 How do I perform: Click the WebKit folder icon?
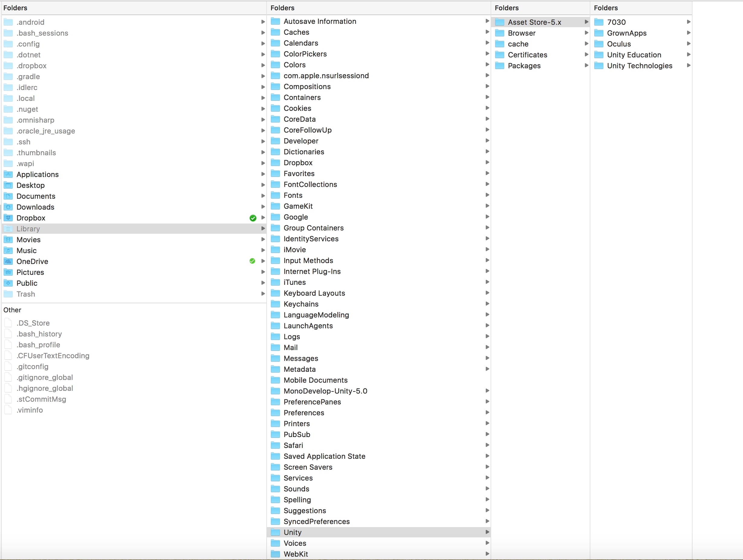point(275,554)
